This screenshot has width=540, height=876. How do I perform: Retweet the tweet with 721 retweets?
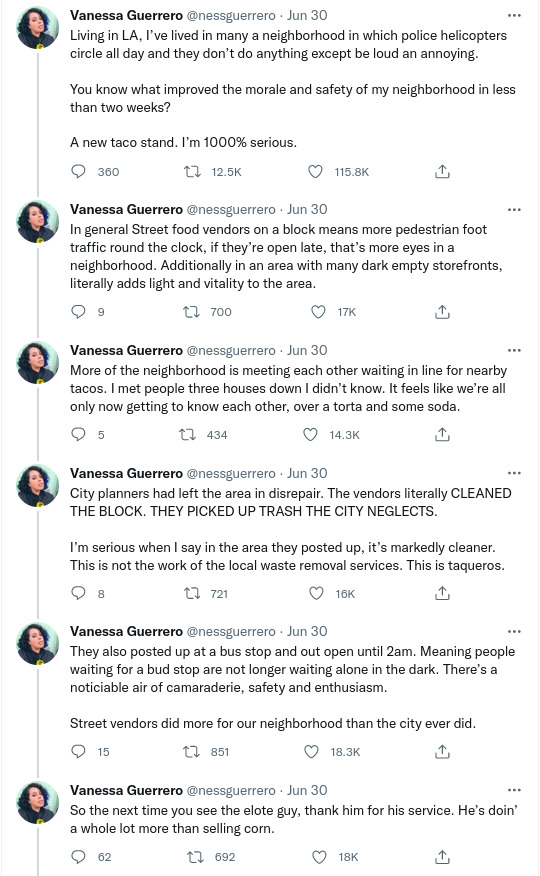(x=192, y=593)
